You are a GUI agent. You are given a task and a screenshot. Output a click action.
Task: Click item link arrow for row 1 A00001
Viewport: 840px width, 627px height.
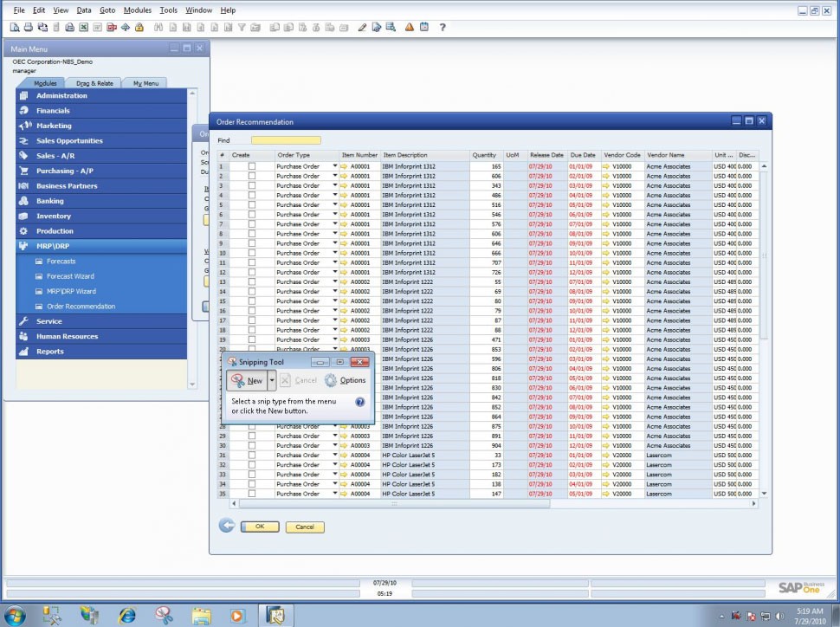pos(344,166)
